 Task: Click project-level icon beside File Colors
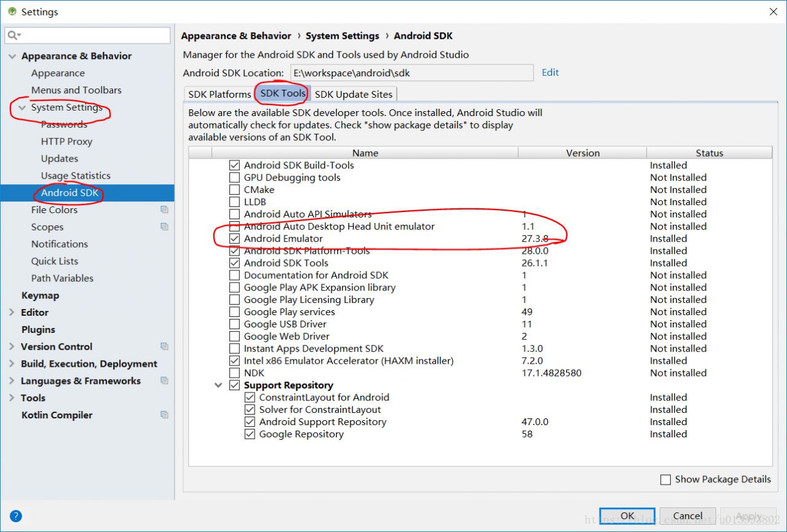[164, 209]
